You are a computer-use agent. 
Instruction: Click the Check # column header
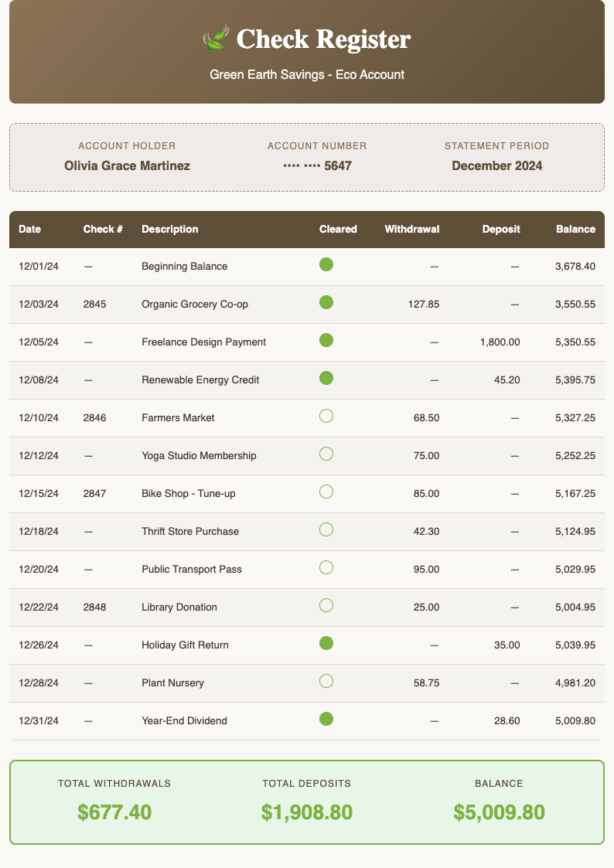103,230
